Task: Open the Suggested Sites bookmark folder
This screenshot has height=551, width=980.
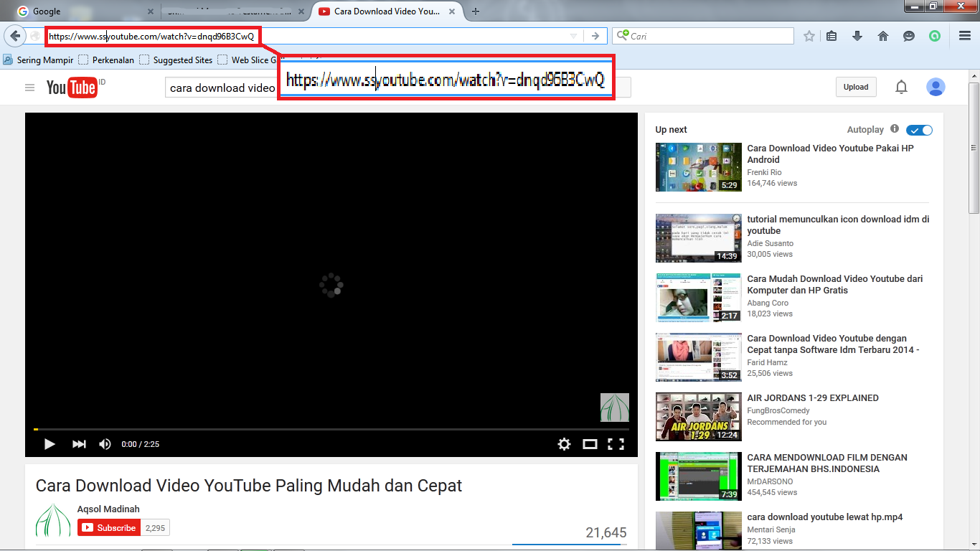Action: pos(181,60)
